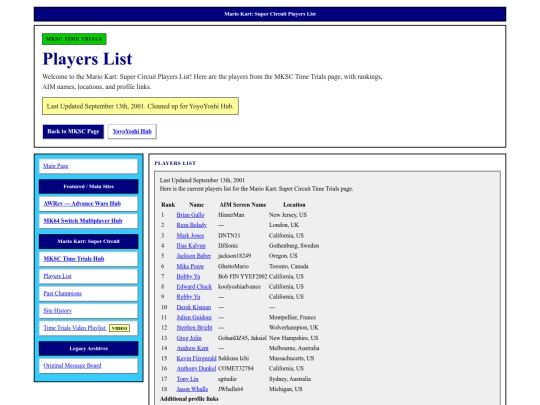Open Tony Lin's profile link
The width and height of the screenshot is (540, 405).
point(187,379)
